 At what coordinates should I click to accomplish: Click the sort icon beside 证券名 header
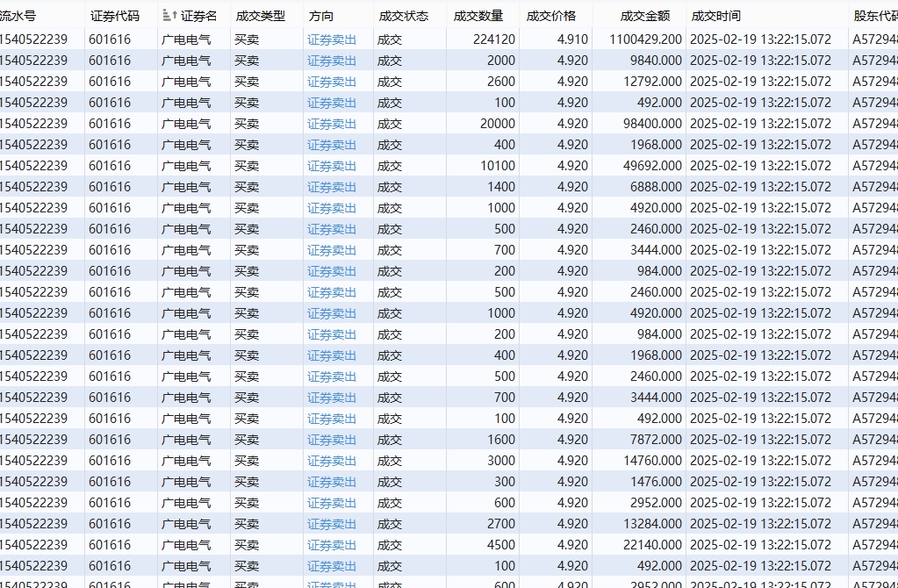(169, 16)
